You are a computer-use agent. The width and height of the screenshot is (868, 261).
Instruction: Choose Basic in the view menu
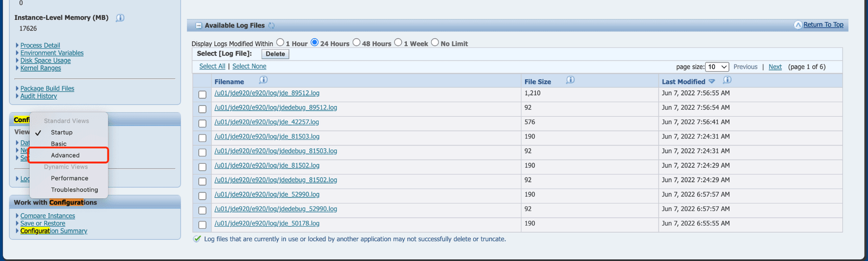(x=59, y=144)
